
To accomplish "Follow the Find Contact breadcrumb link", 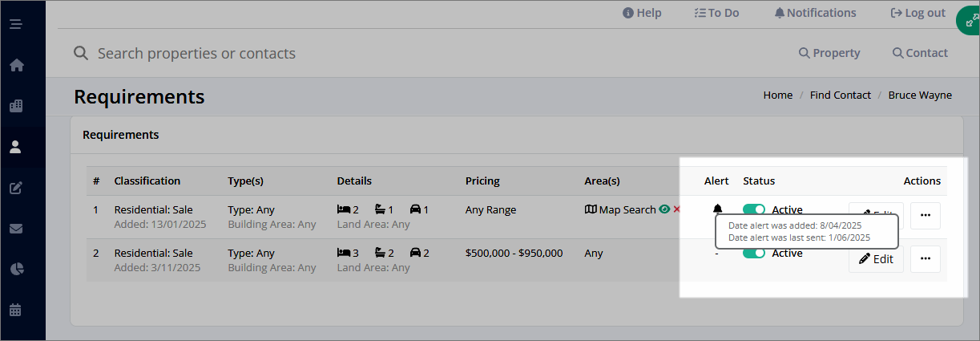I will pyautogui.click(x=840, y=95).
